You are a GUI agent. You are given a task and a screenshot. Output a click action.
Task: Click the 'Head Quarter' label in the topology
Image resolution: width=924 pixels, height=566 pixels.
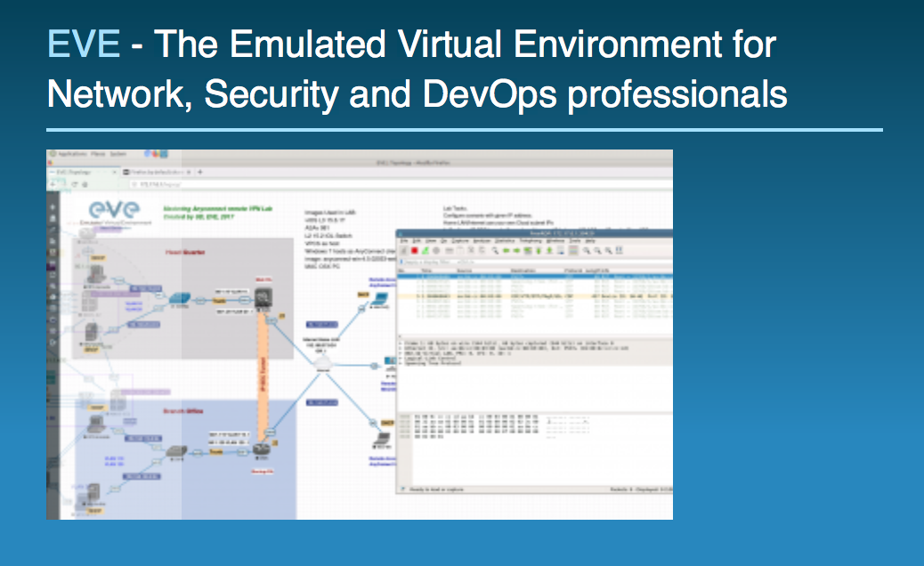tap(184, 252)
